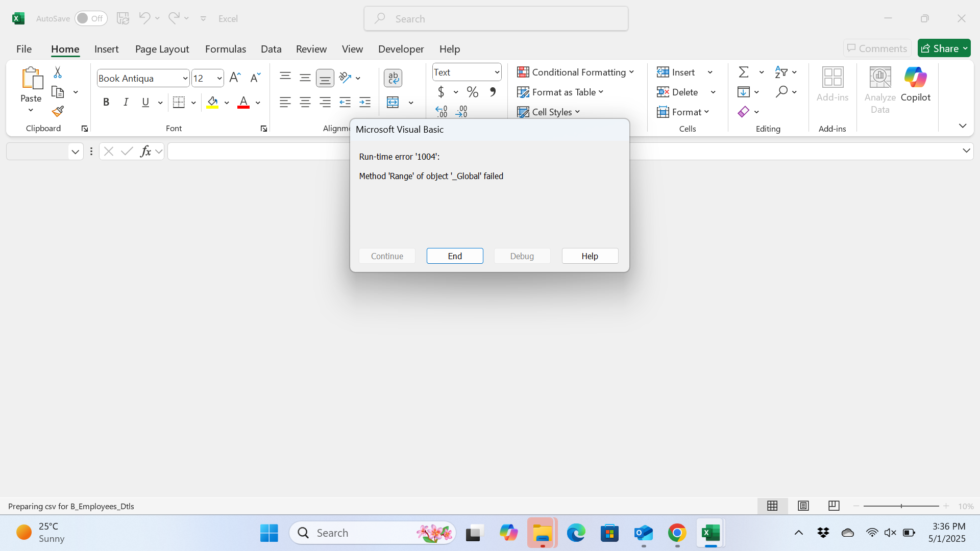Expand the Conditional Formatting dropdown
The height and width of the screenshot is (551, 980).
pos(576,72)
